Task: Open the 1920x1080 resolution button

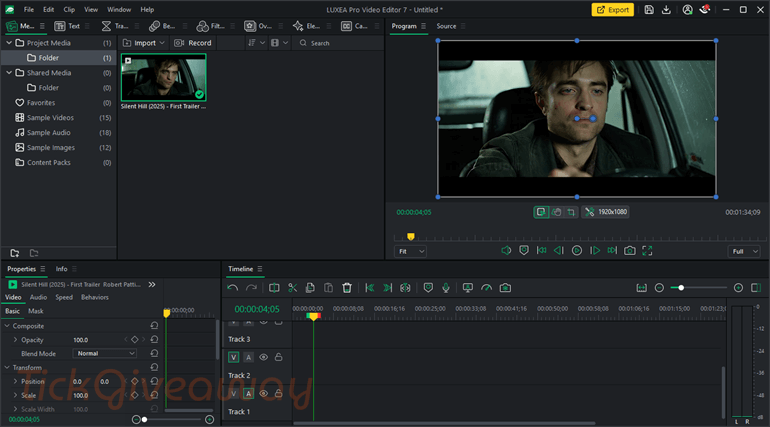Action: coord(605,212)
